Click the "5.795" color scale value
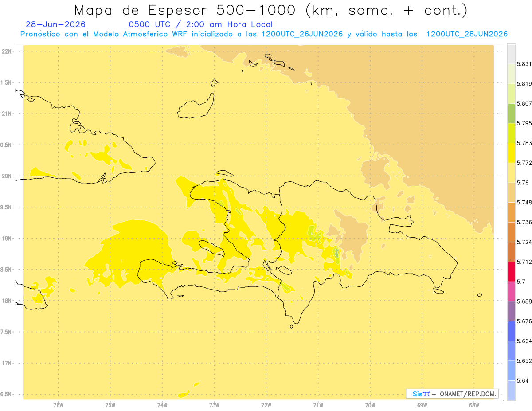This screenshot has width=532, height=411. coord(524,123)
